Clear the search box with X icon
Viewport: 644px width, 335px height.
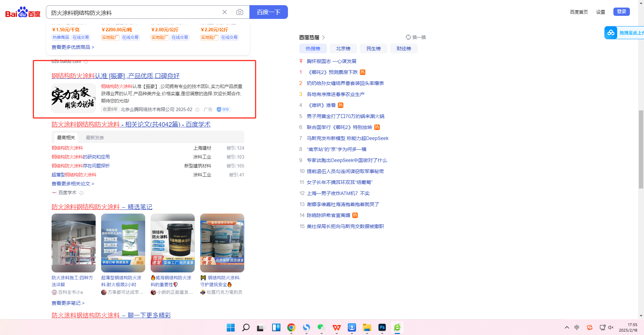pyautogui.click(x=225, y=12)
